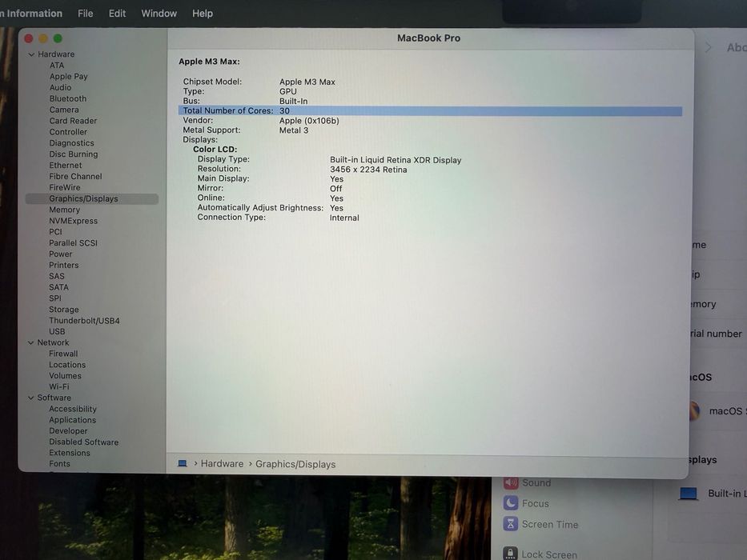Collapse the Software section chevron
The width and height of the screenshot is (747, 560).
click(31, 398)
